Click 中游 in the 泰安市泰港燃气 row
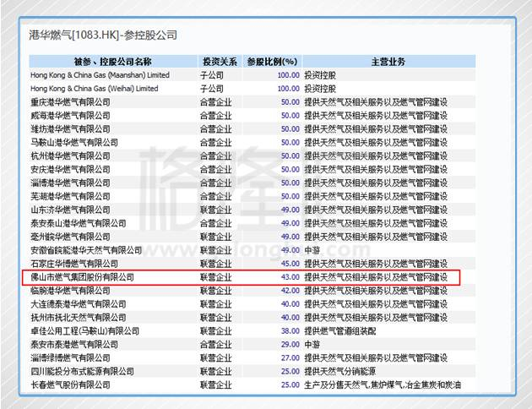 coord(312,345)
